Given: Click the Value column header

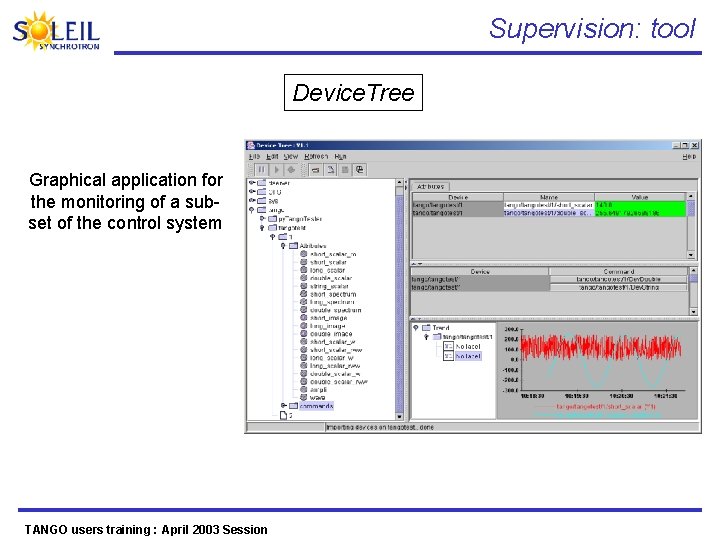Looking at the screenshot, I should click(x=640, y=197).
